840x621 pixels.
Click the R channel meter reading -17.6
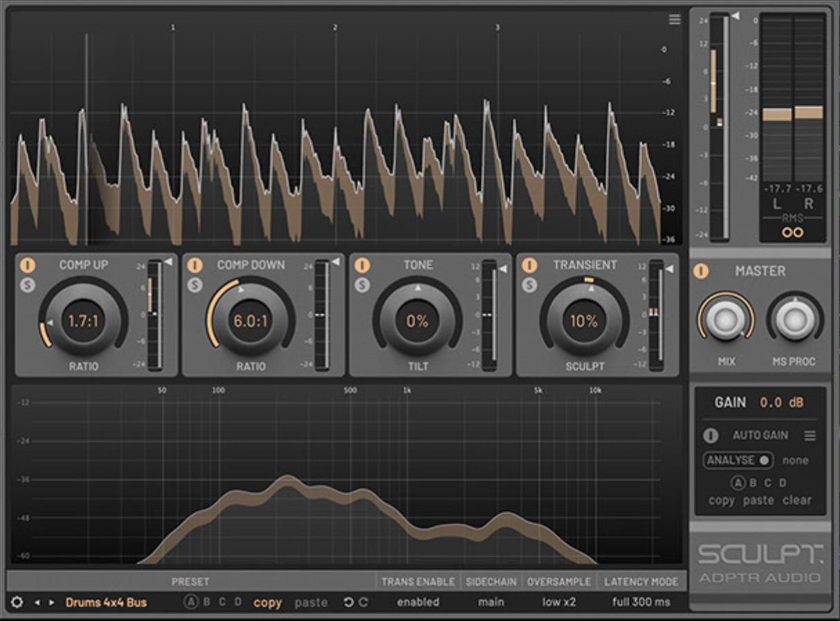[809, 189]
